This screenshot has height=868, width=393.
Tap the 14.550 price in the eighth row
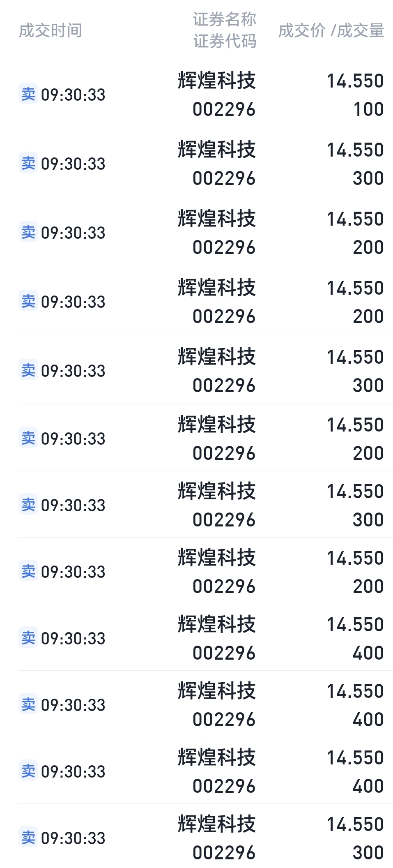pos(355,558)
